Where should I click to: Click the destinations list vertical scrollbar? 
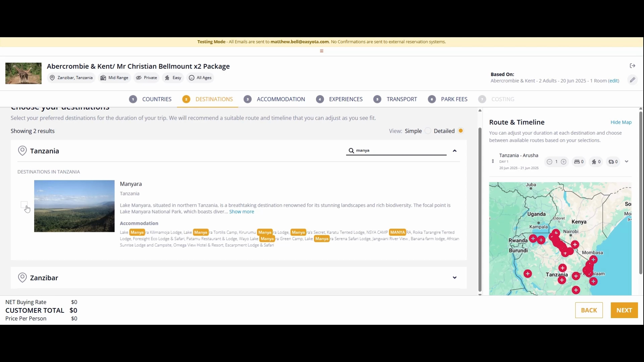(480, 209)
